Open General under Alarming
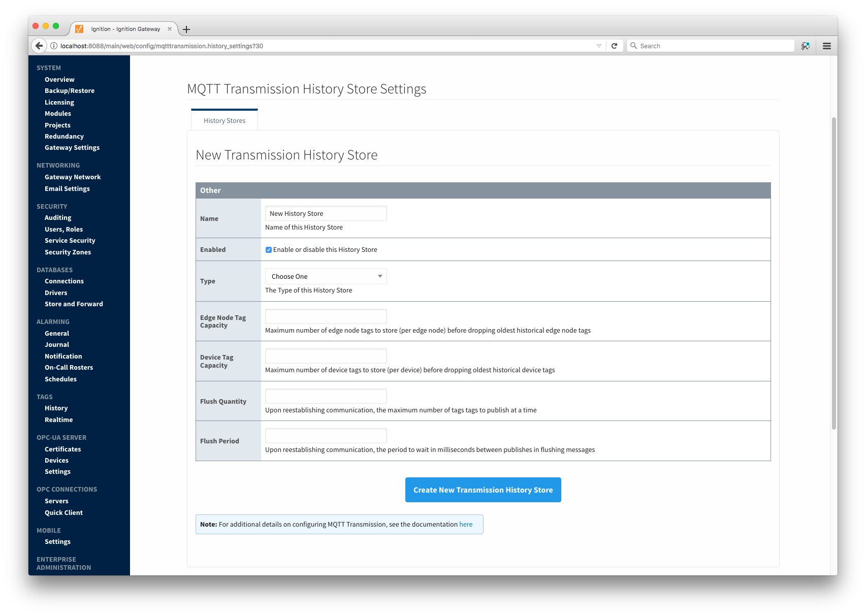The image size is (866, 616). pos(57,334)
